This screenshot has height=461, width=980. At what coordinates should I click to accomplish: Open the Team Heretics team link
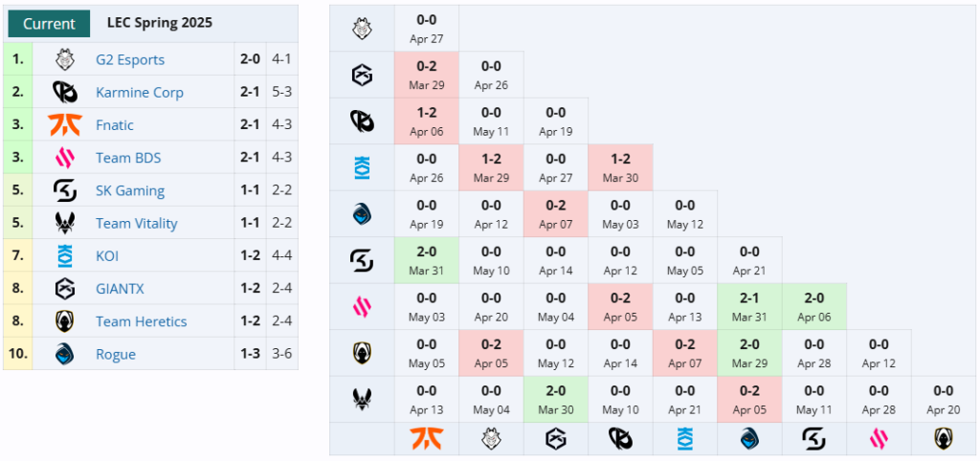pos(142,321)
